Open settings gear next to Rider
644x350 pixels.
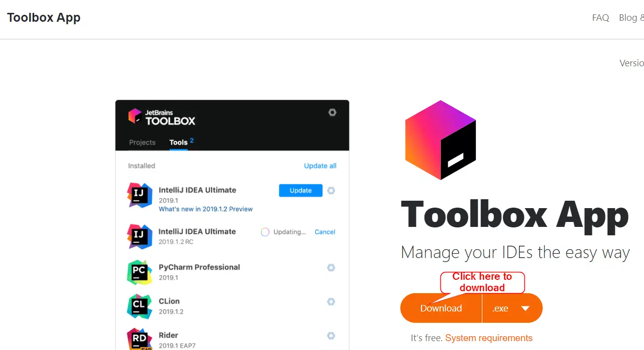[331, 336]
